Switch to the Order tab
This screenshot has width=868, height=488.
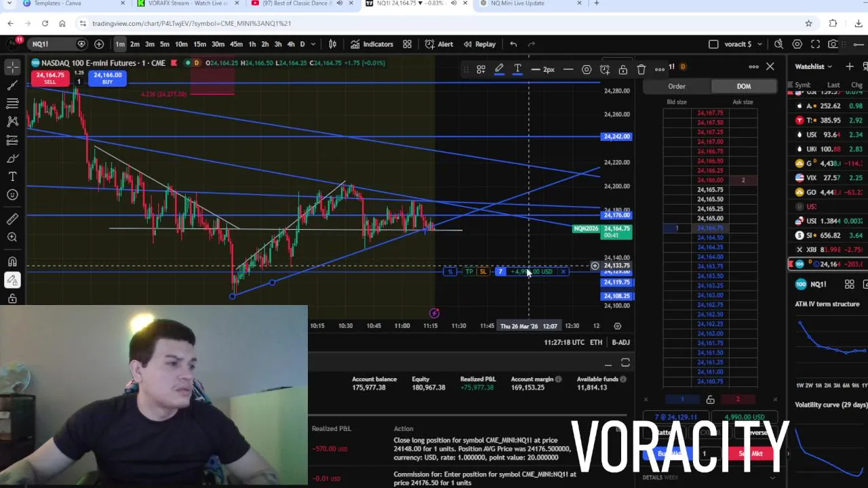[677, 86]
